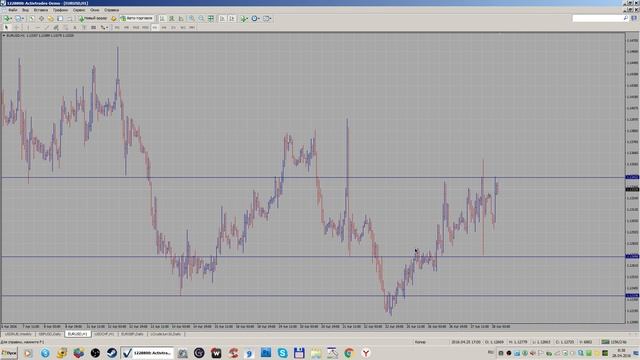Open Yandex browser from the taskbar
640x360 pixels.
[x=366, y=353]
